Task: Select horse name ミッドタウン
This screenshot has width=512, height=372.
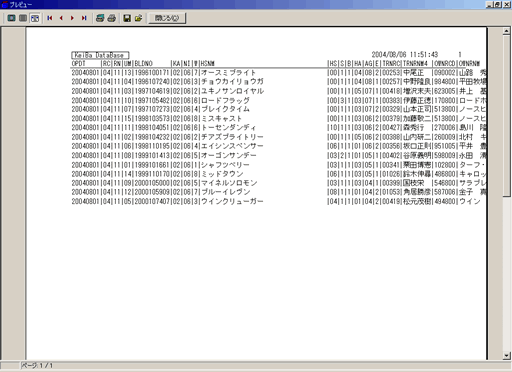Action: [222, 174]
